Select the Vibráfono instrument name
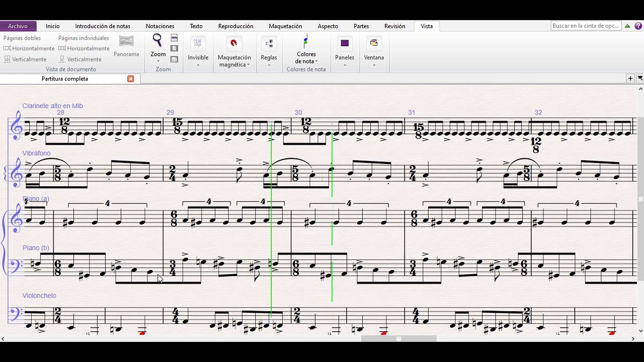This screenshot has height=362, width=644. coord(36,153)
